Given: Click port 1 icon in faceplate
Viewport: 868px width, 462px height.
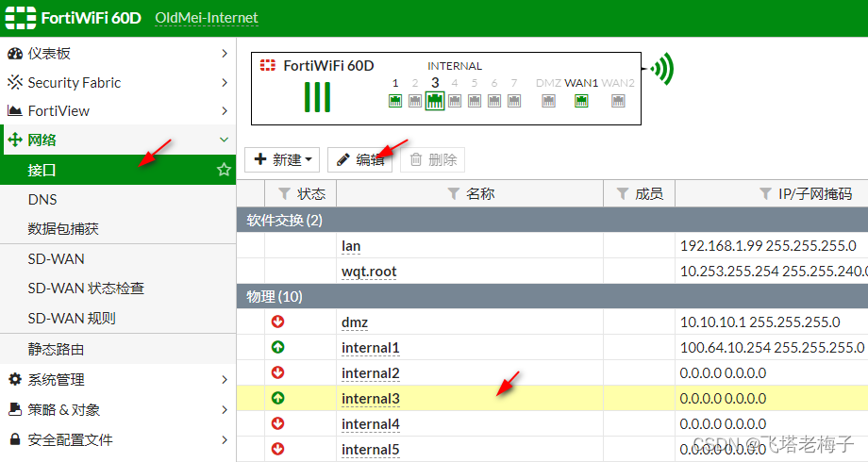Looking at the screenshot, I should pos(395,101).
